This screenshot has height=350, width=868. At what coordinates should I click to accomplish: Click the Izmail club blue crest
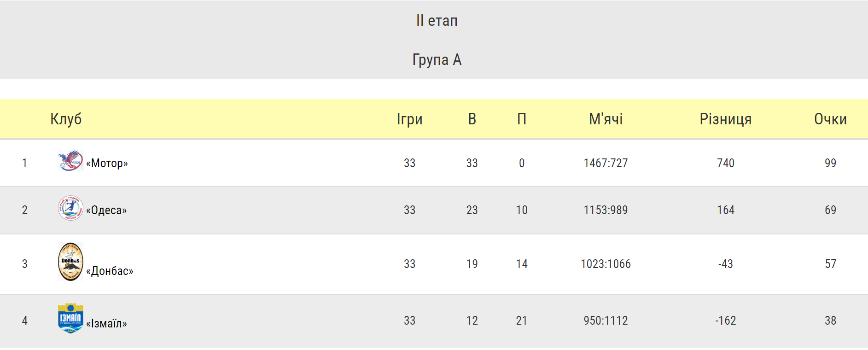(70, 318)
